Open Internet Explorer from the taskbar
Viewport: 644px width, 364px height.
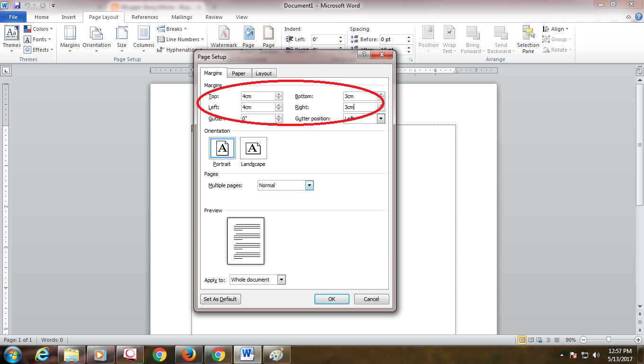point(43,355)
